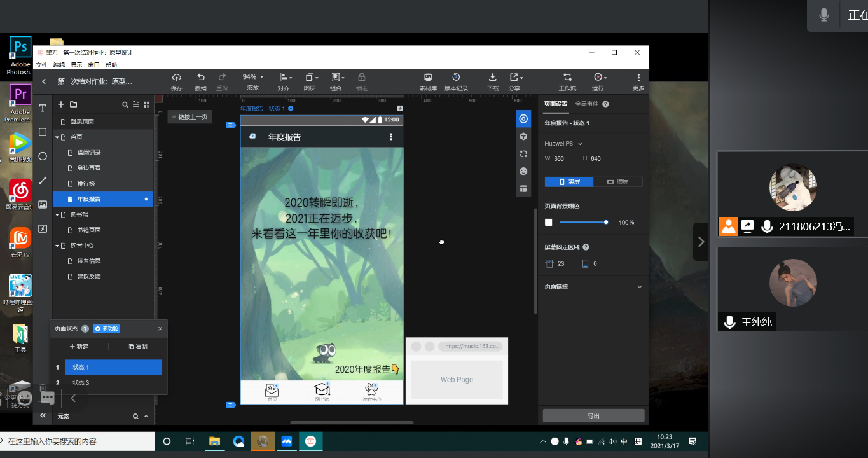Collapse the 图书馆 tree node
This screenshot has height=458, width=868.
[x=57, y=214]
